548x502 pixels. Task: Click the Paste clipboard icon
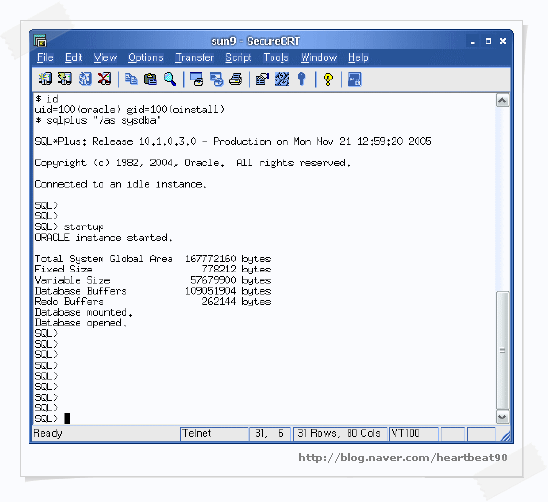point(150,79)
